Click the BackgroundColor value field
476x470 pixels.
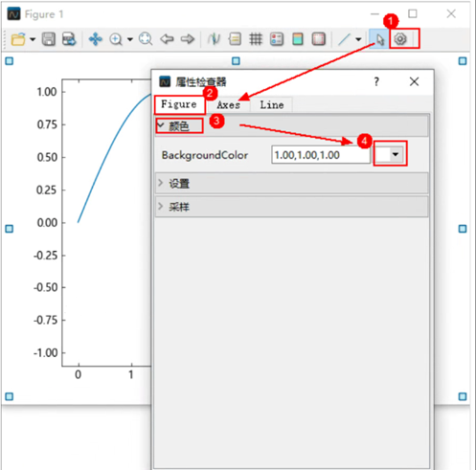pyautogui.click(x=321, y=155)
